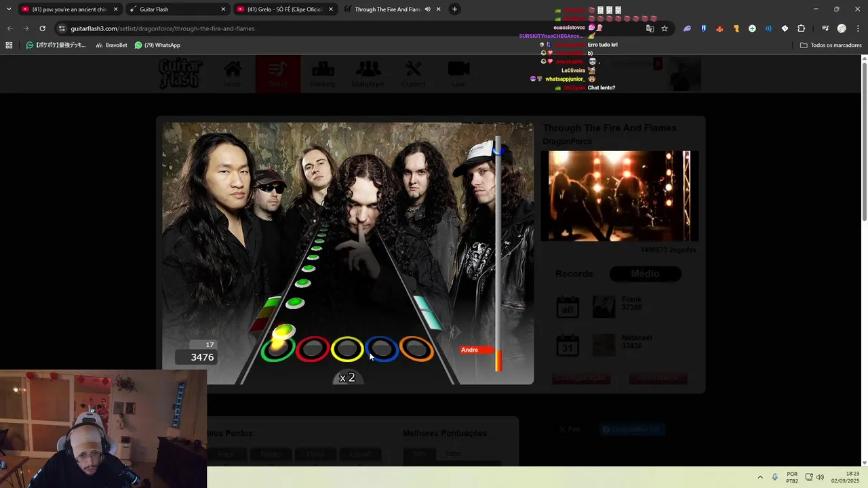The width and height of the screenshot is (868, 488).
Task: Switch to pov: you're an ancient YouTube tab
Action: coord(71,9)
